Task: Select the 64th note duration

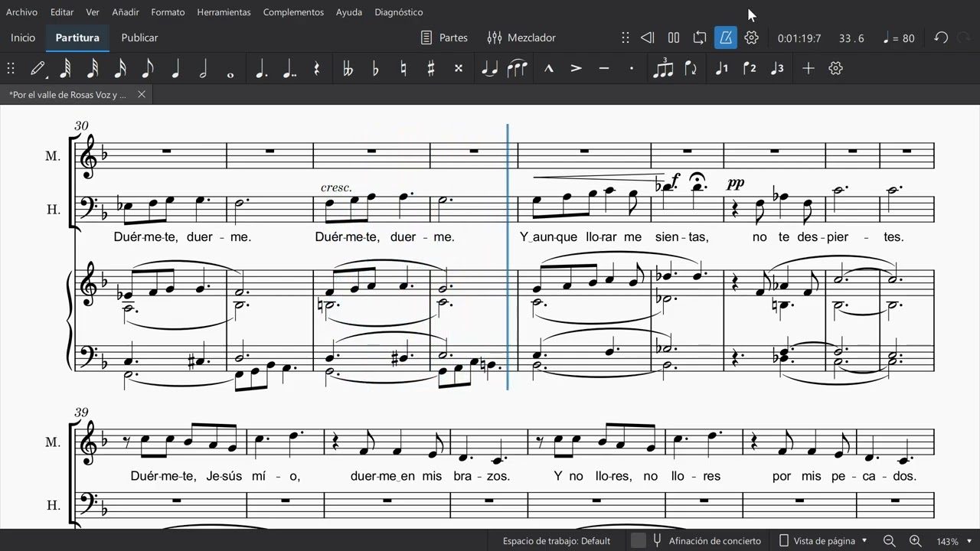Action: click(x=65, y=68)
